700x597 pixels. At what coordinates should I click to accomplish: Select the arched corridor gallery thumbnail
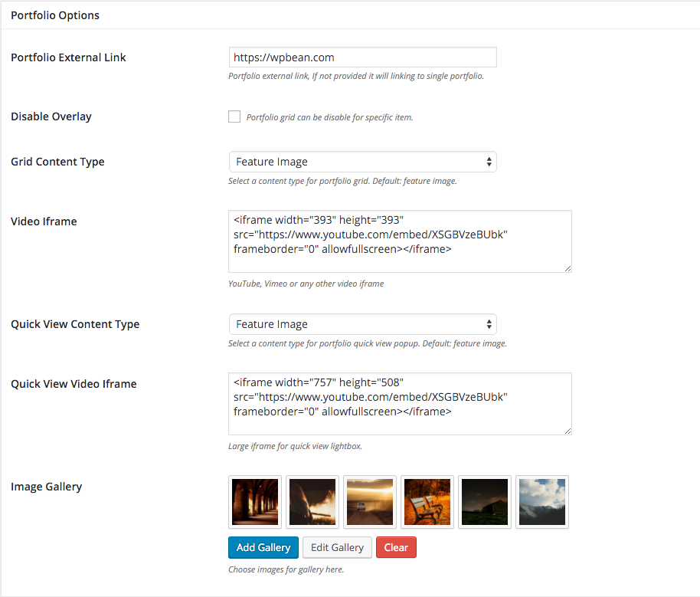click(255, 502)
